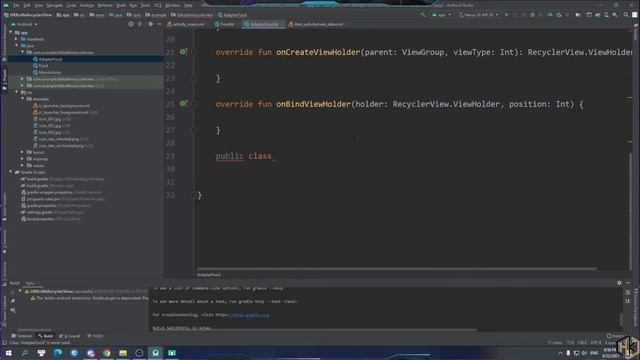Open the File menu
Viewport: 640px width, 360px height.
coord(16,5)
